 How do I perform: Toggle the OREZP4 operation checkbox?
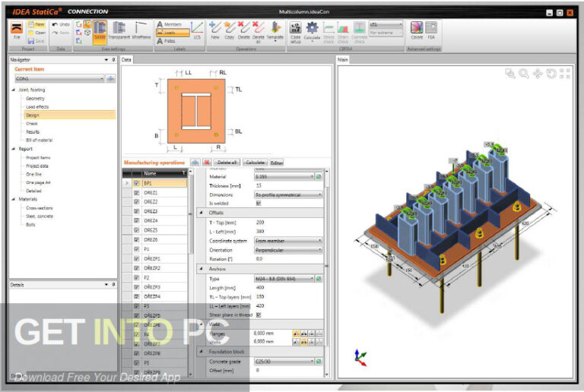136,297
